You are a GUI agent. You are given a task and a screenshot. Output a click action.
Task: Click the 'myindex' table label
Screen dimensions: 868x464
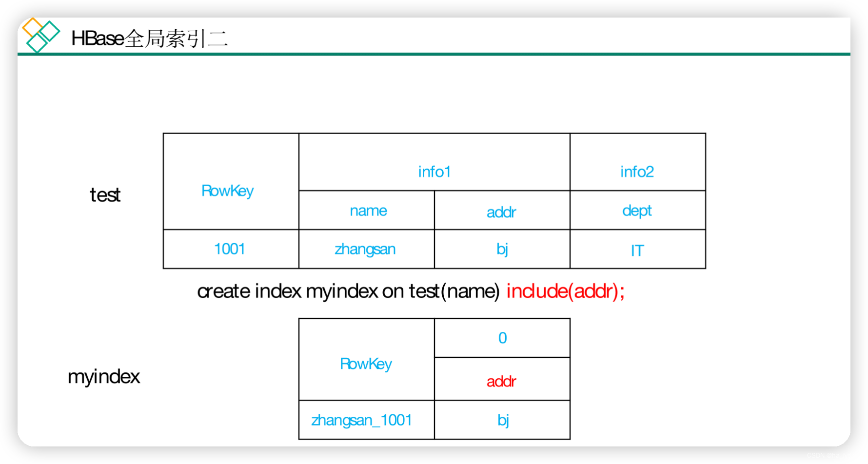click(x=104, y=377)
